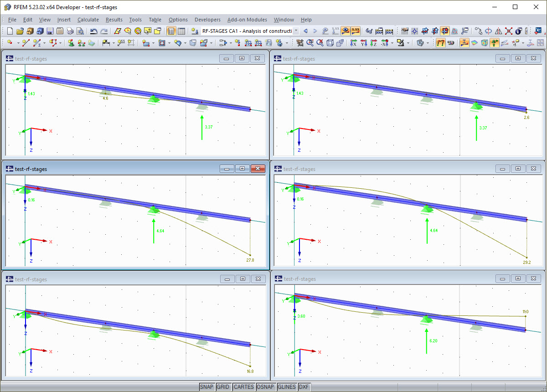Viewport: 547px width, 392px height.
Task: Save the current model
Action: click(49, 31)
